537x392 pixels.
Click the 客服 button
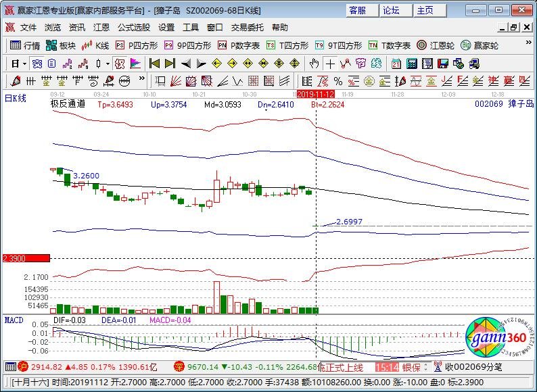[x=362, y=11]
